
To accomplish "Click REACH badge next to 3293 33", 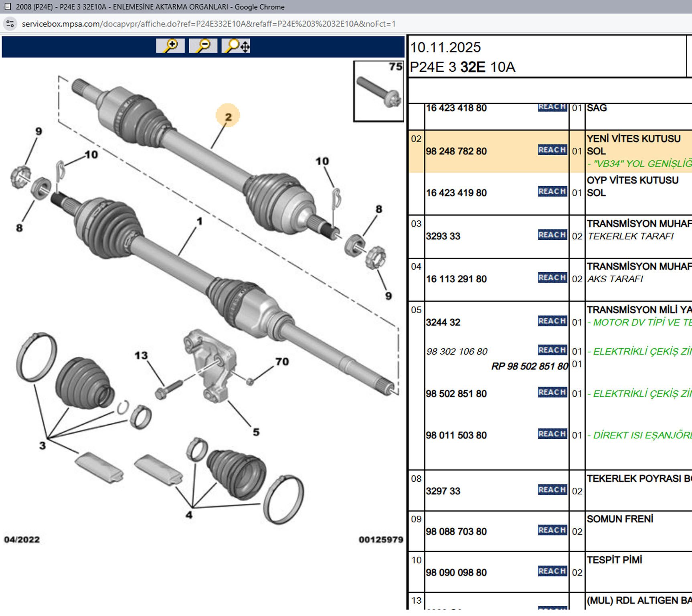I will click(x=552, y=235).
